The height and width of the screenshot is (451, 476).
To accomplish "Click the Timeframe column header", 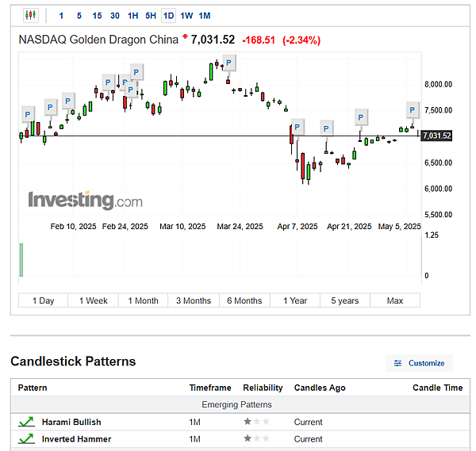I will point(210,388).
